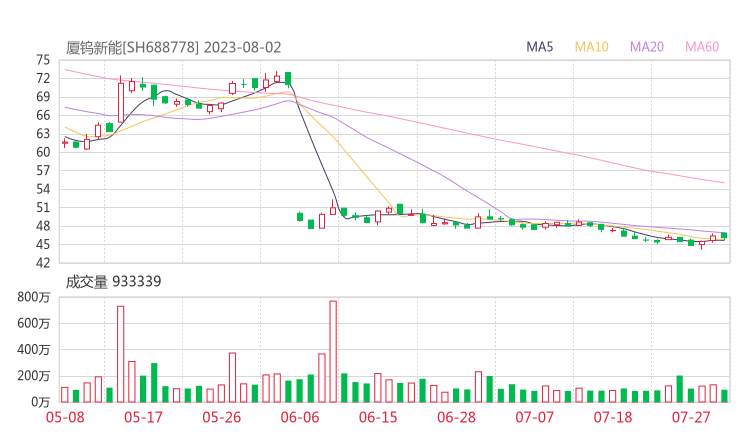740x440 pixels.
Task: Click the 42 price axis label
Action: point(43,263)
